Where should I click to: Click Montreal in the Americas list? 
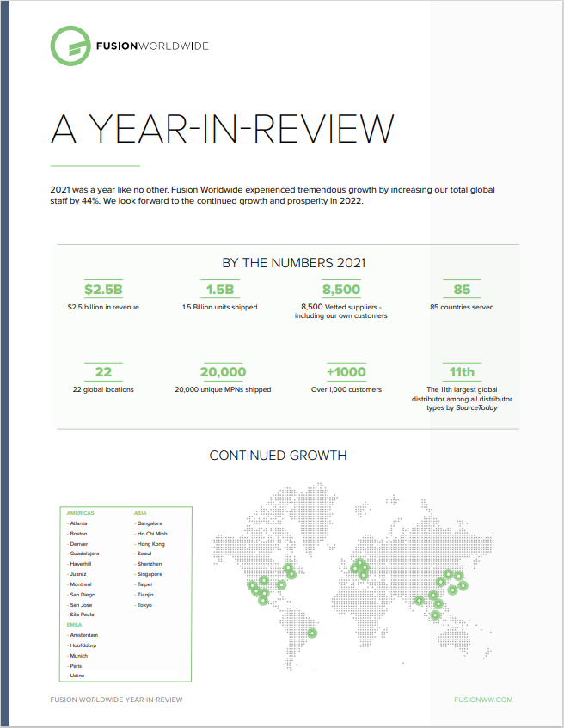[x=81, y=584]
